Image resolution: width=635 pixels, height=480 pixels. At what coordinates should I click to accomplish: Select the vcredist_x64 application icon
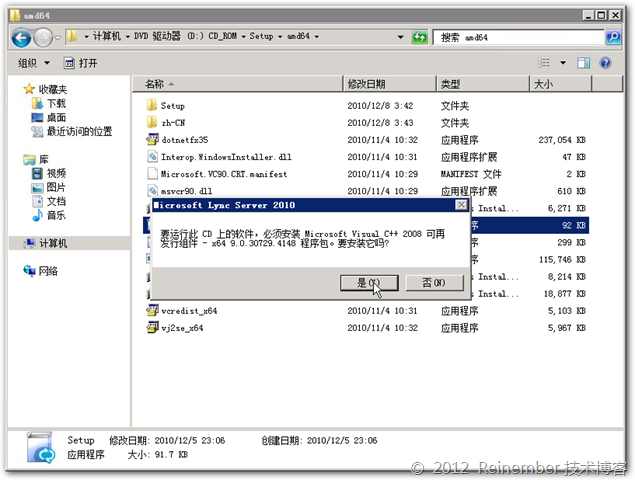[x=152, y=311]
